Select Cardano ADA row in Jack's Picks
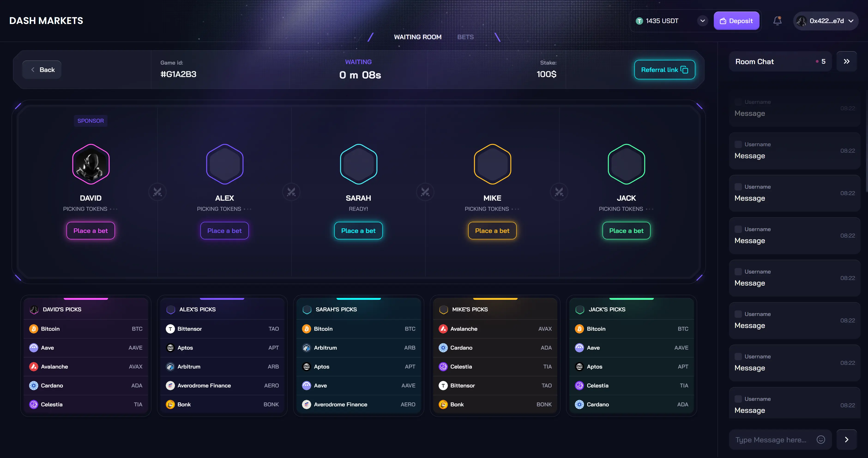Screen dimensions: 868x458 click(x=631, y=404)
